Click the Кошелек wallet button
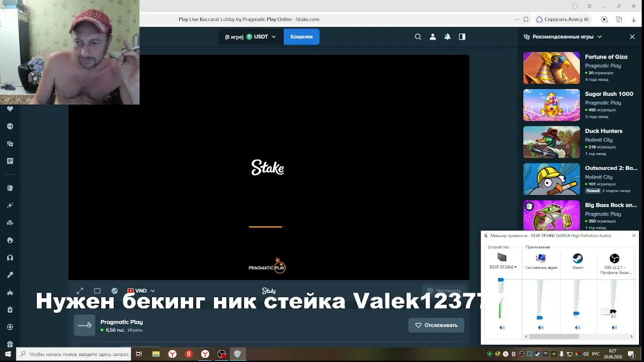The image size is (644, 362). 301,37
